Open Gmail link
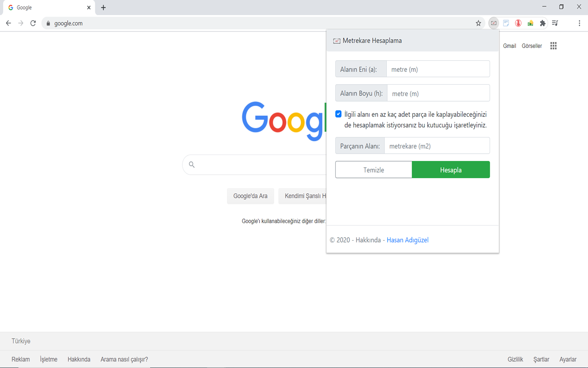 tap(509, 46)
